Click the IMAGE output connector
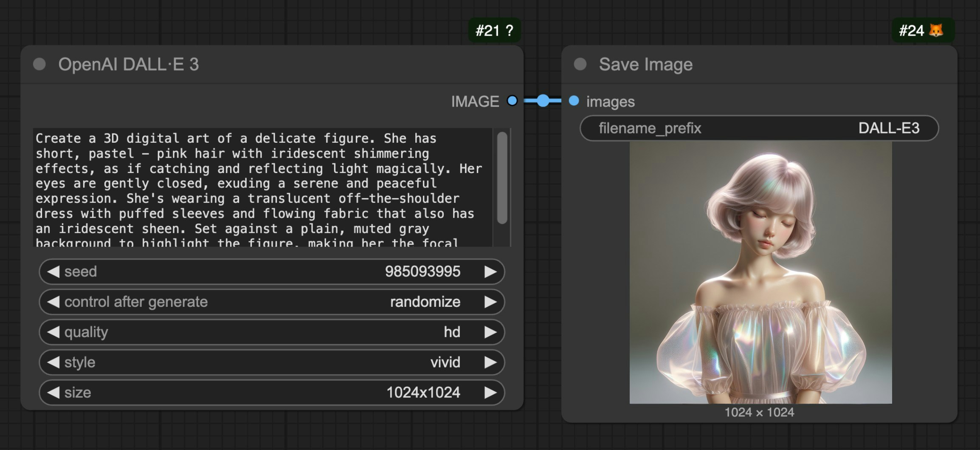 (x=513, y=101)
